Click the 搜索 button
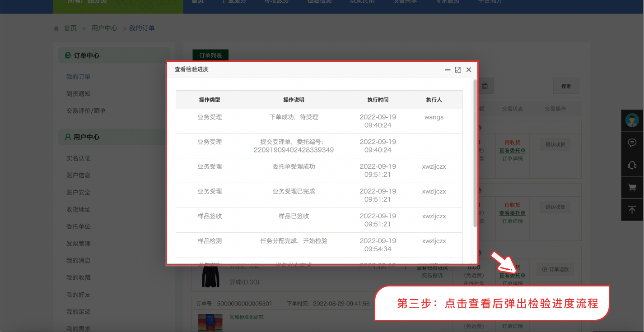The image size is (644, 332). click(x=566, y=86)
